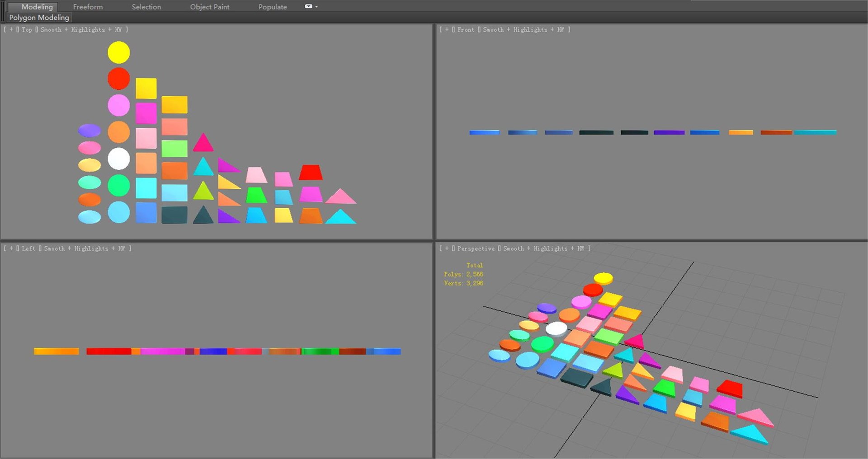
Task: Open the ribbon display options dropdown arrow
Action: tap(316, 7)
